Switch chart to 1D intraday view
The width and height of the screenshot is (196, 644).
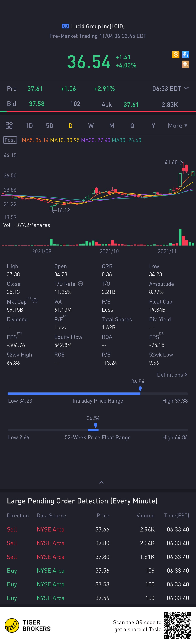[x=29, y=125]
